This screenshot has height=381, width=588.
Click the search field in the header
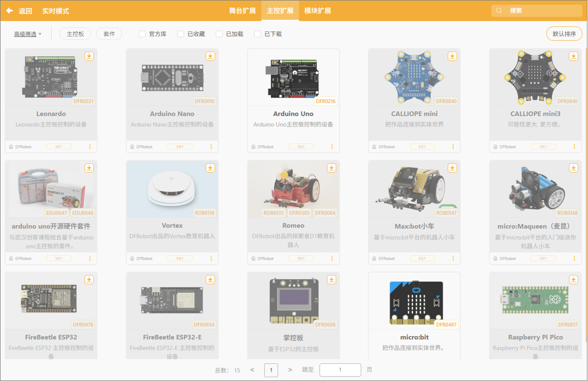541,11
